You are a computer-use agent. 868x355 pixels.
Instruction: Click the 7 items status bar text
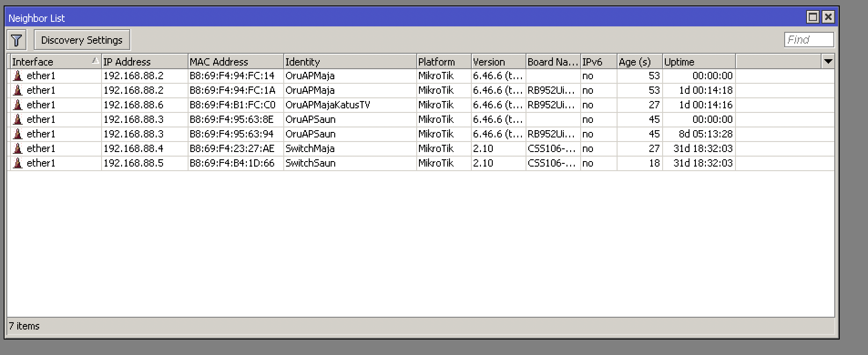click(24, 326)
